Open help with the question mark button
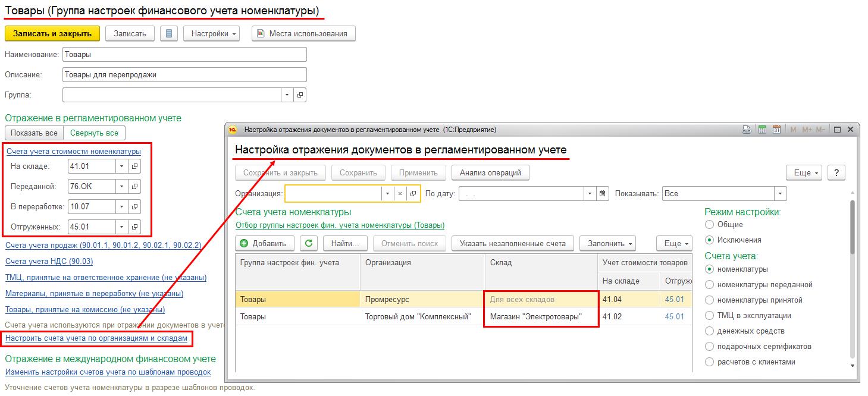 836,172
